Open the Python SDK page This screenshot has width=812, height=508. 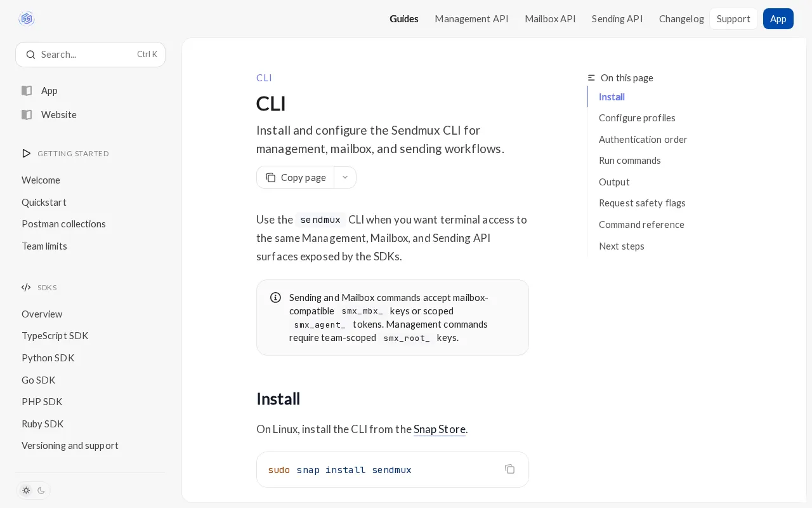tap(48, 358)
